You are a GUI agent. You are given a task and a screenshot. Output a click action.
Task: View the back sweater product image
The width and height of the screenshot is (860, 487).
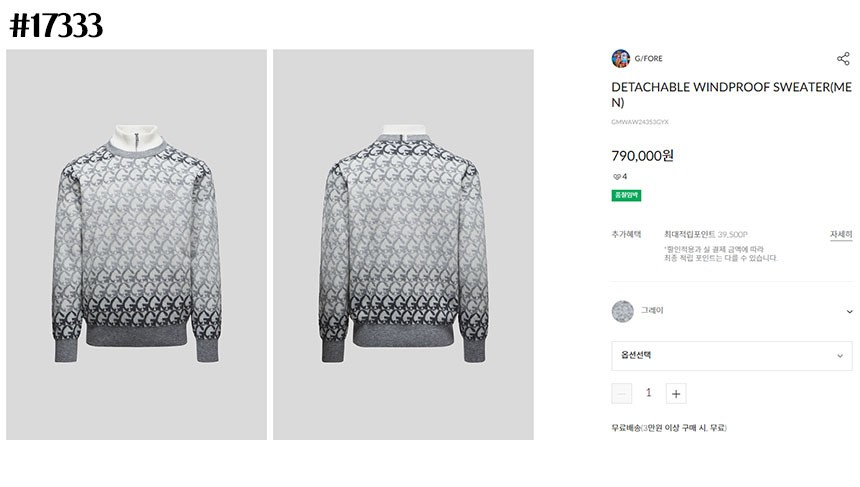click(x=403, y=245)
